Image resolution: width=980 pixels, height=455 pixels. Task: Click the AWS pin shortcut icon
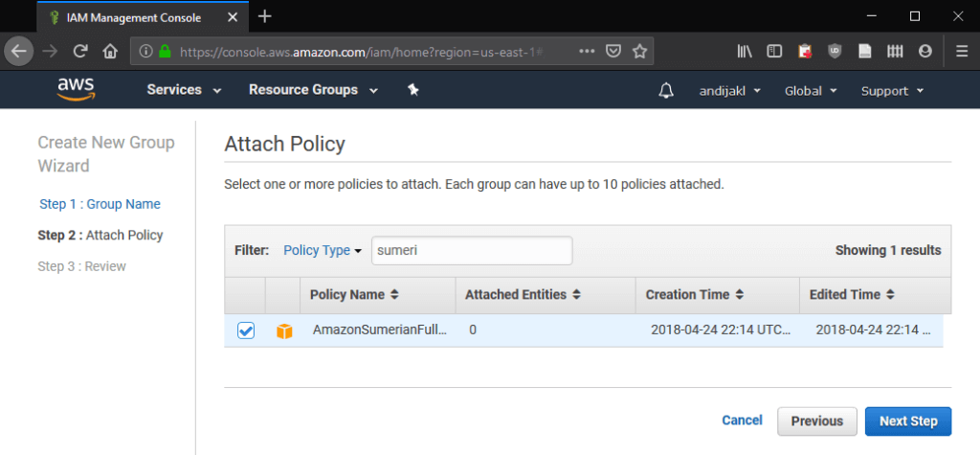point(412,89)
